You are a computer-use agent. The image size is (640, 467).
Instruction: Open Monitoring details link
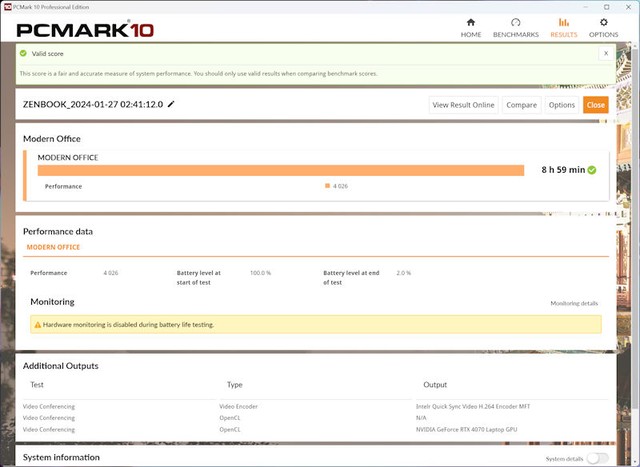point(574,303)
